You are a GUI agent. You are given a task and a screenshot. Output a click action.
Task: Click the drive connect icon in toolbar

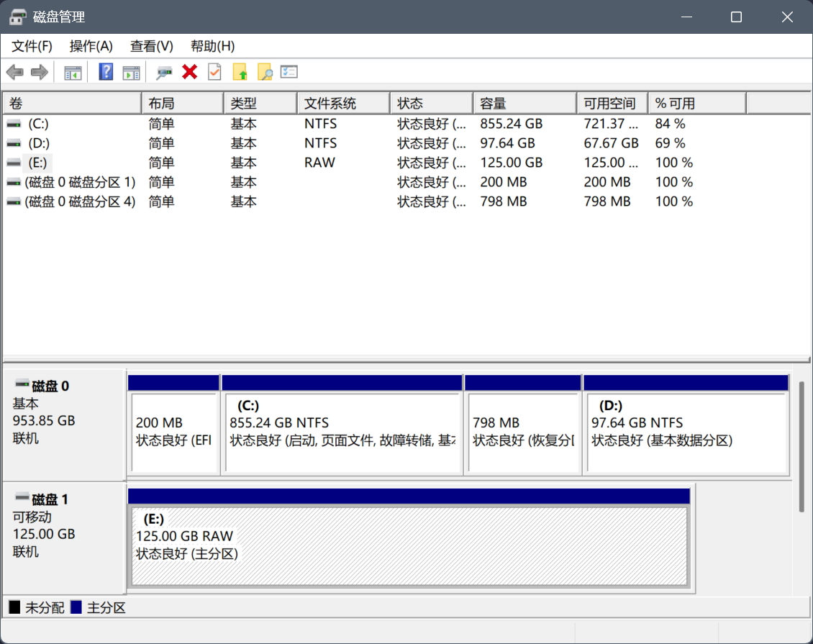click(165, 72)
